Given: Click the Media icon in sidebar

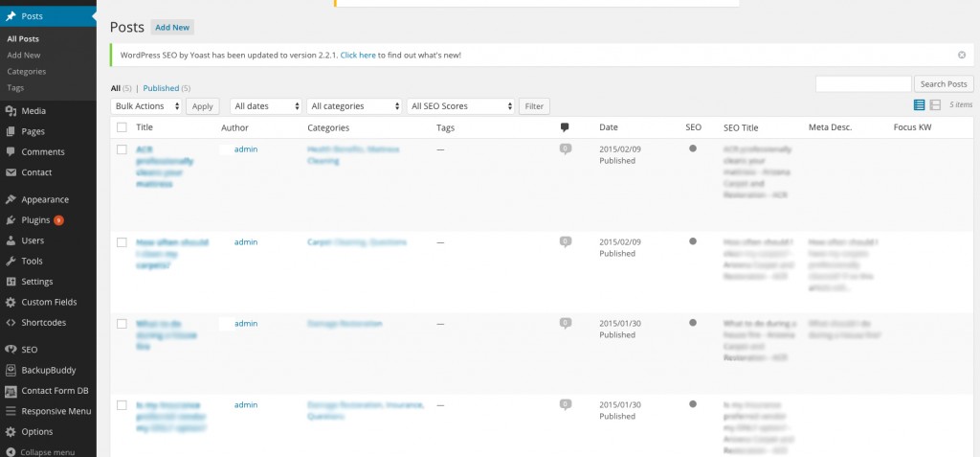Looking at the screenshot, I should 11,111.
